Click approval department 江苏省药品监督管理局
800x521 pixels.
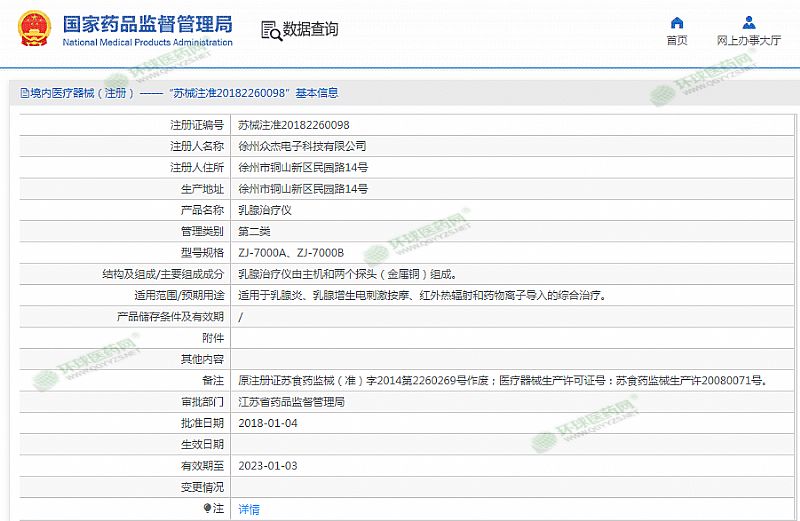pyautogui.click(x=291, y=402)
